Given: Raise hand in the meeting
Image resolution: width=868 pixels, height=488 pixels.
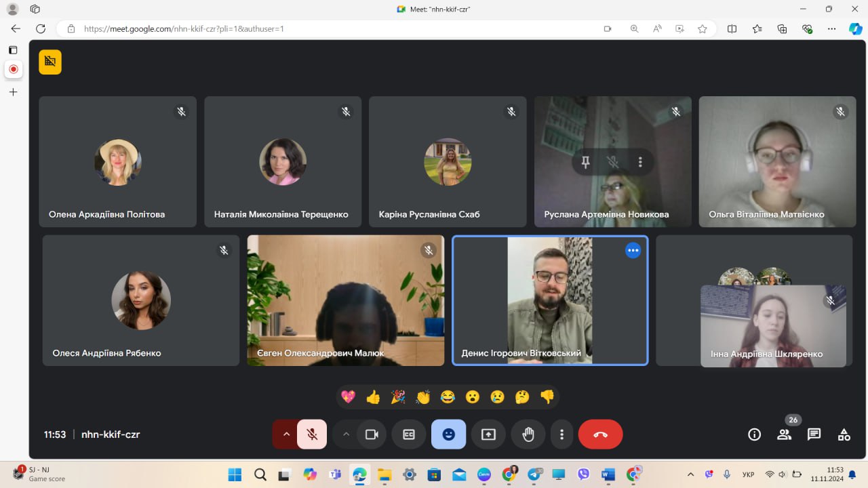Looking at the screenshot, I should (528, 434).
